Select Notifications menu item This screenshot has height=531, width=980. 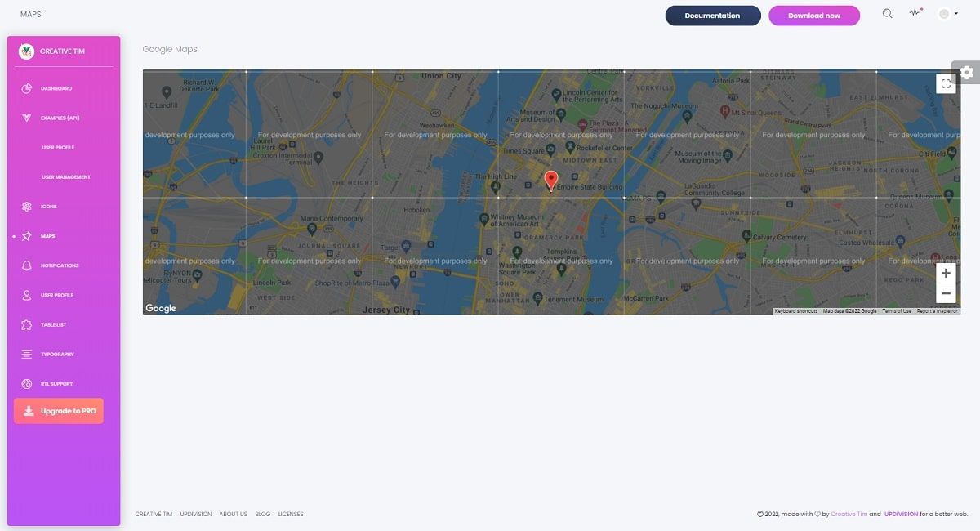[60, 265]
